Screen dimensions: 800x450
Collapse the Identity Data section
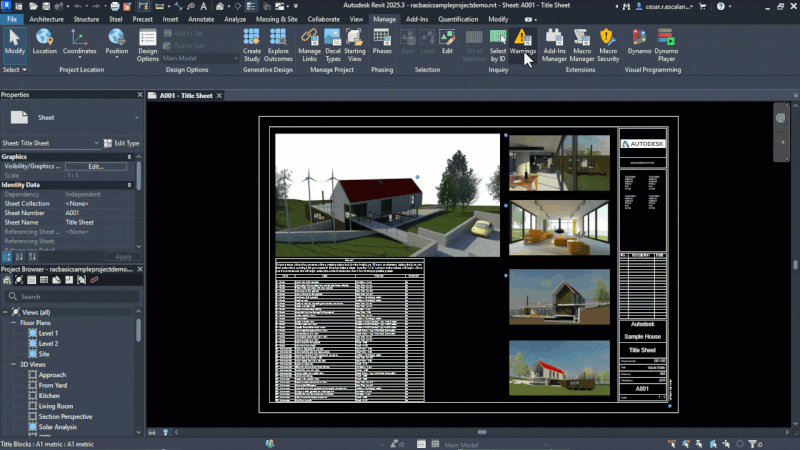(x=129, y=185)
